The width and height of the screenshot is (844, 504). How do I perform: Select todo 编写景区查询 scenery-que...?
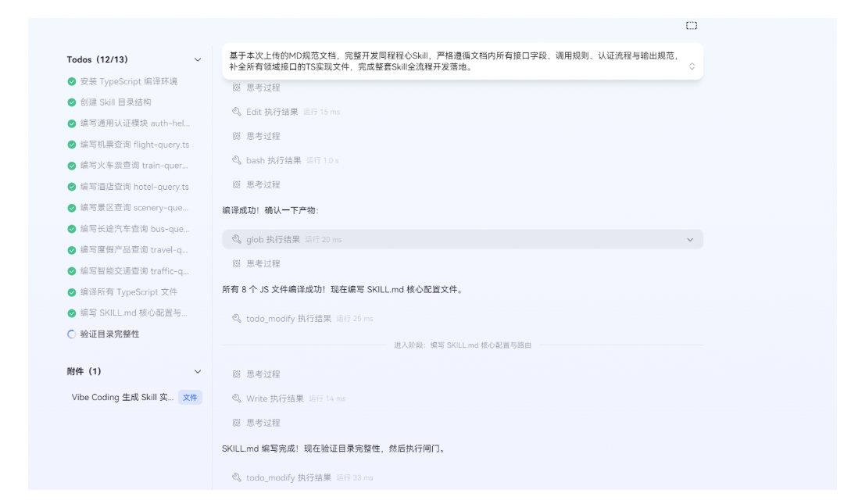point(134,208)
